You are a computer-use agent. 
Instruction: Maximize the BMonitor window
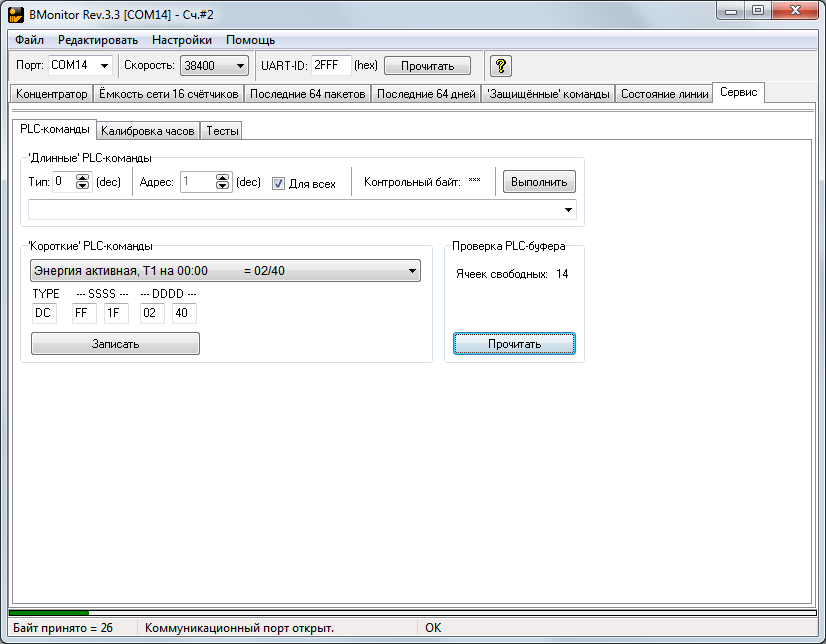(758, 11)
